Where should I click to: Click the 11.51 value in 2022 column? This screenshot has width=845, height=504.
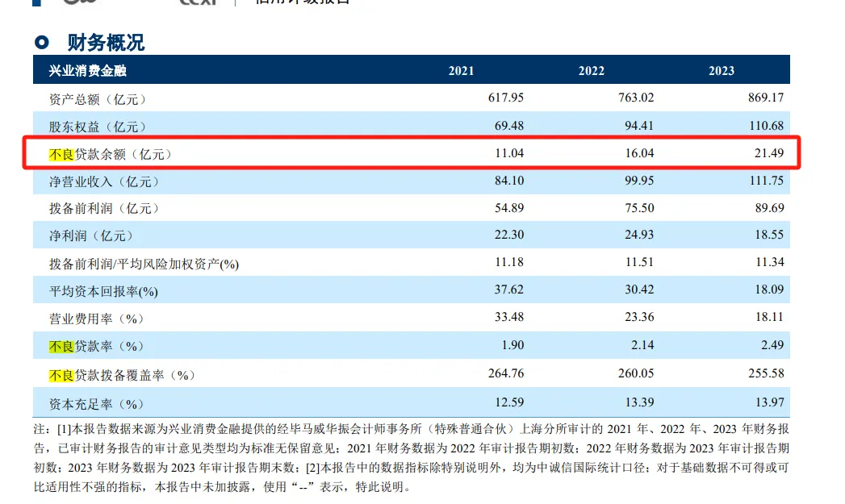point(639,262)
